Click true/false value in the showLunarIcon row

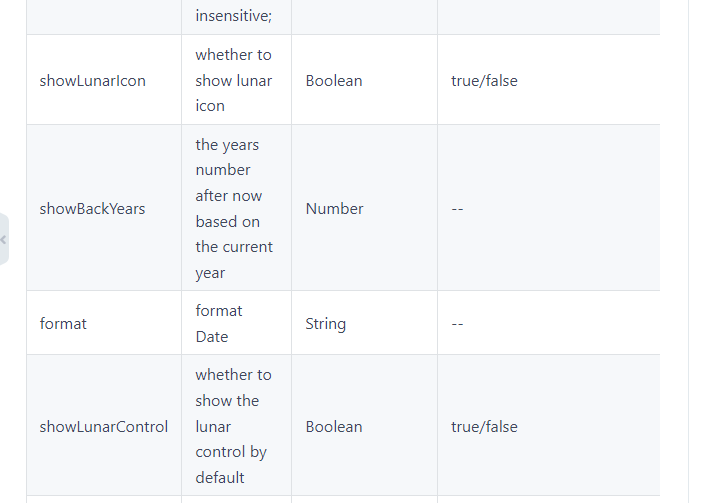[x=484, y=80]
